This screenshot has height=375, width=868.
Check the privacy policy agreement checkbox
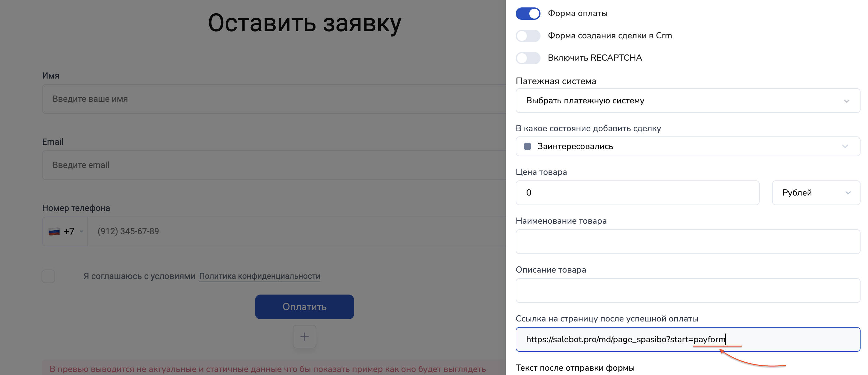pos(48,276)
